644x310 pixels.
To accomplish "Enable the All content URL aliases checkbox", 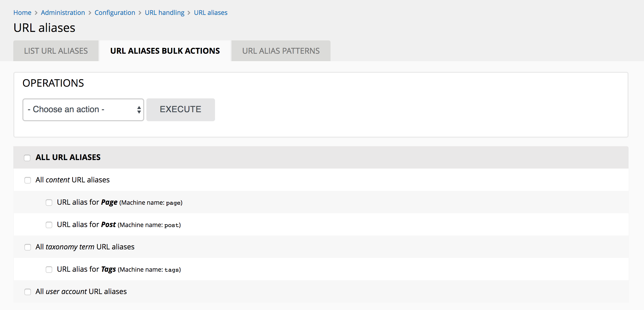I will (28, 180).
